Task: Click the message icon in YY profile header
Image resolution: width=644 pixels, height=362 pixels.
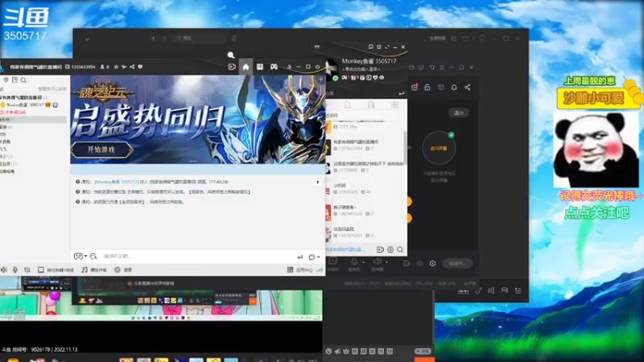Action: pyautogui.click(x=371, y=47)
